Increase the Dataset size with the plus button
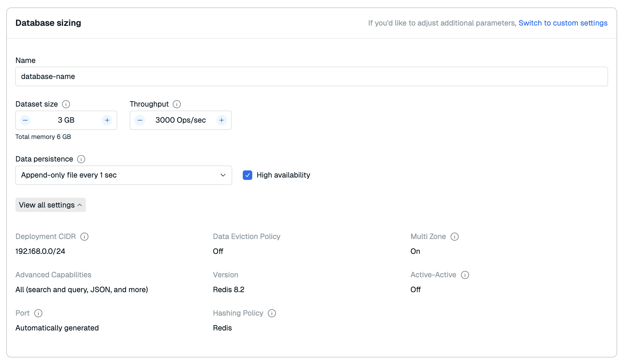This screenshot has height=364, width=624. [107, 120]
